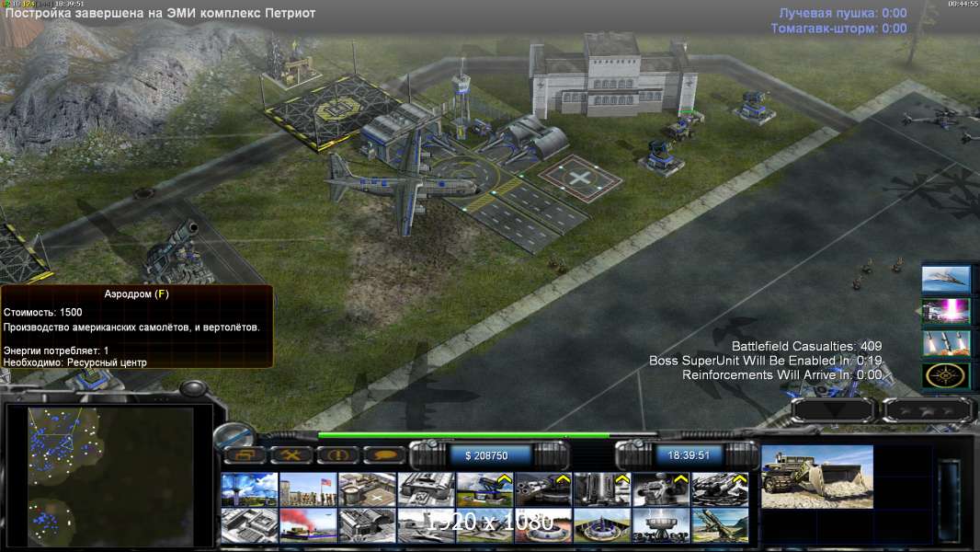Click the green power level bar
The image size is (980, 552).
coord(463,435)
